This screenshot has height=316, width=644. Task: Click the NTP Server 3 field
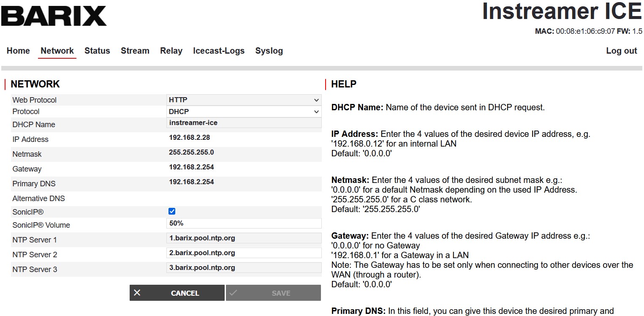coord(244,268)
